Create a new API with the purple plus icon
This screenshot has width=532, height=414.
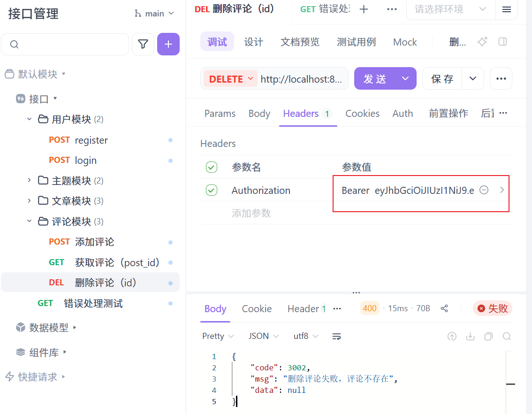tap(168, 44)
